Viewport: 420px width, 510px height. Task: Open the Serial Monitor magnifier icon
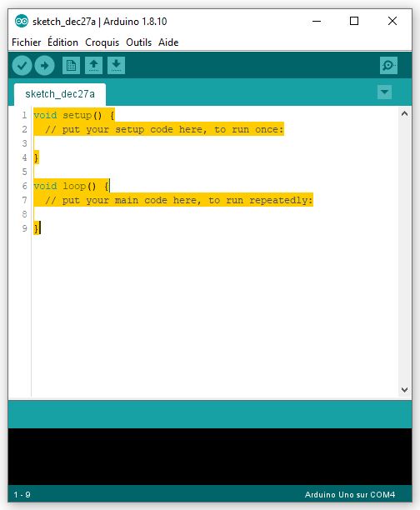pos(388,66)
